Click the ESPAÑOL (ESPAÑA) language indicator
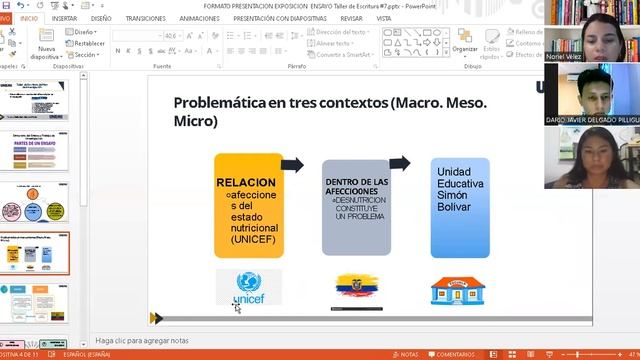The height and width of the screenshot is (360, 640). point(87,355)
